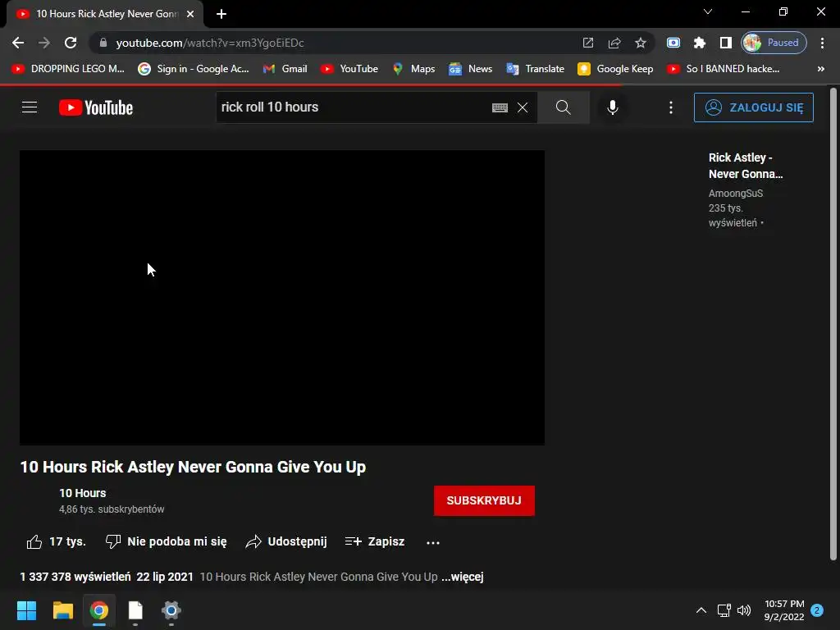This screenshot has width=840, height=630.
Task: Open File Explorer from taskbar
Action: [62, 610]
